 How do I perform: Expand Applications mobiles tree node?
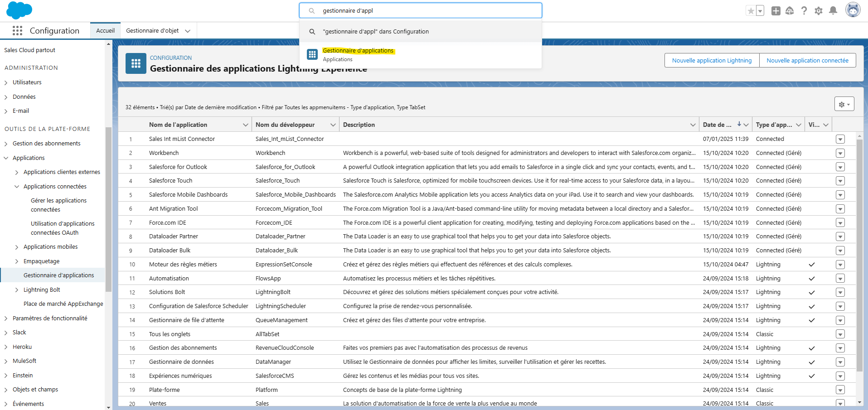click(17, 247)
